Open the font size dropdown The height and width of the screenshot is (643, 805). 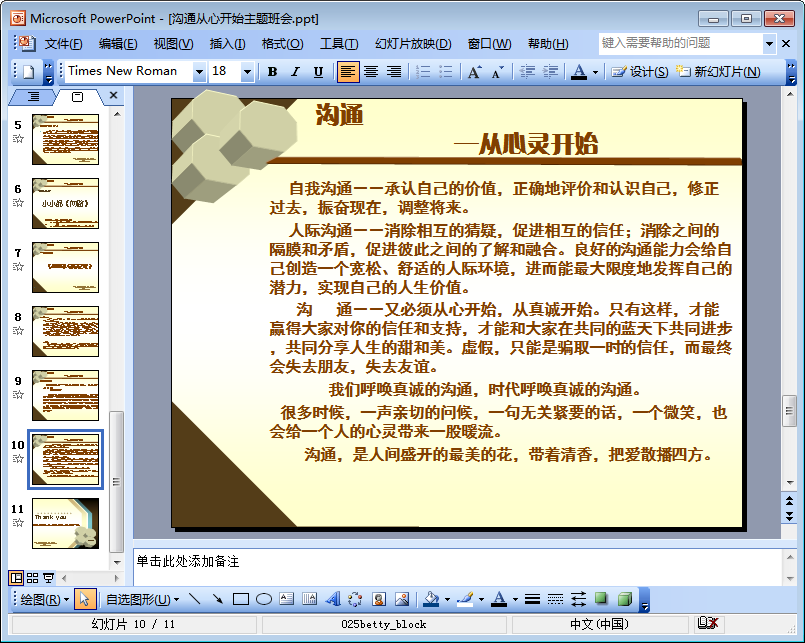pos(247,71)
